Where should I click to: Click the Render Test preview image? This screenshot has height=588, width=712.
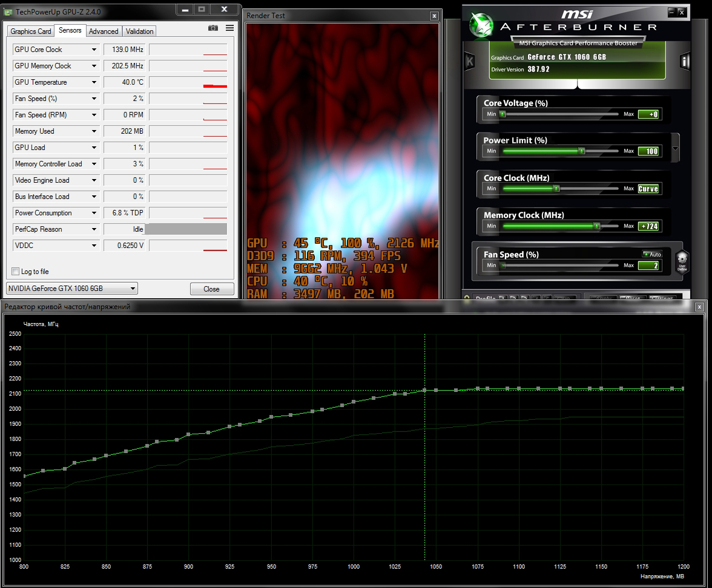pyautogui.click(x=343, y=161)
